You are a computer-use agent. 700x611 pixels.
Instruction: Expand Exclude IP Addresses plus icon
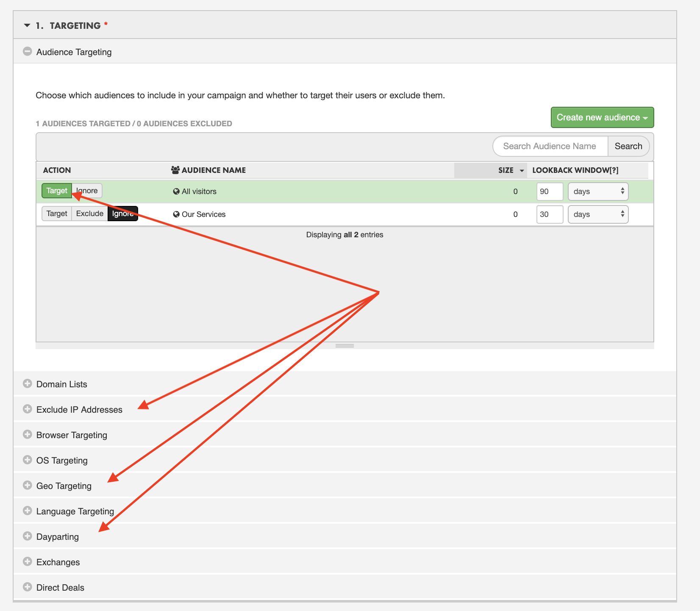28,409
